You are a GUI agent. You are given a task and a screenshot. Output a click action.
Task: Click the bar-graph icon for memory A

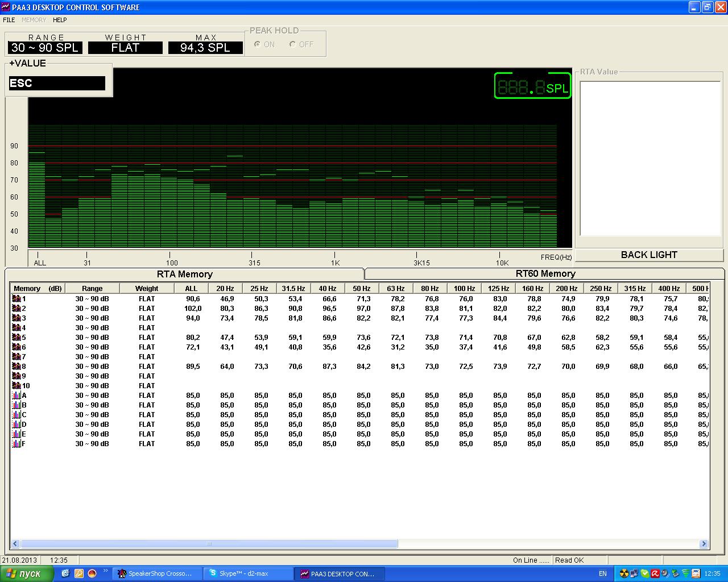(16, 396)
